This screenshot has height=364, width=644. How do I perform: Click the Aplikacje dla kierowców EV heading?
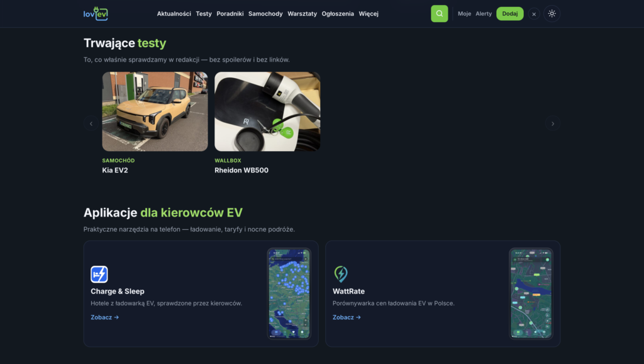pos(163,213)
